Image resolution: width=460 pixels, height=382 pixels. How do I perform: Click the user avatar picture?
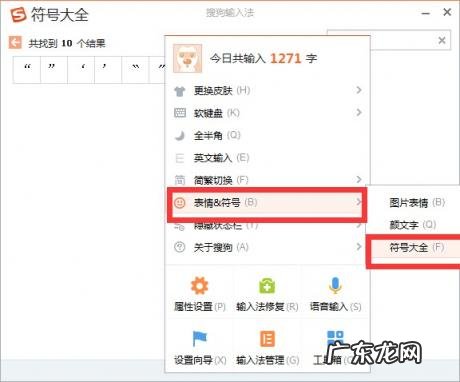click(187, 59)
